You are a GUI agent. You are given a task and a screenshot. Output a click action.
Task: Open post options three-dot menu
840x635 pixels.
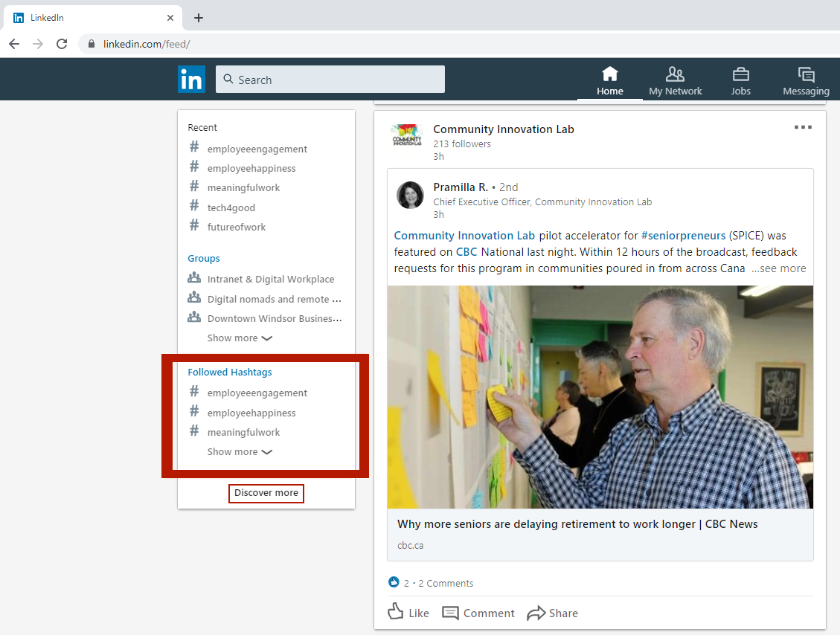[x=803, y=128]
